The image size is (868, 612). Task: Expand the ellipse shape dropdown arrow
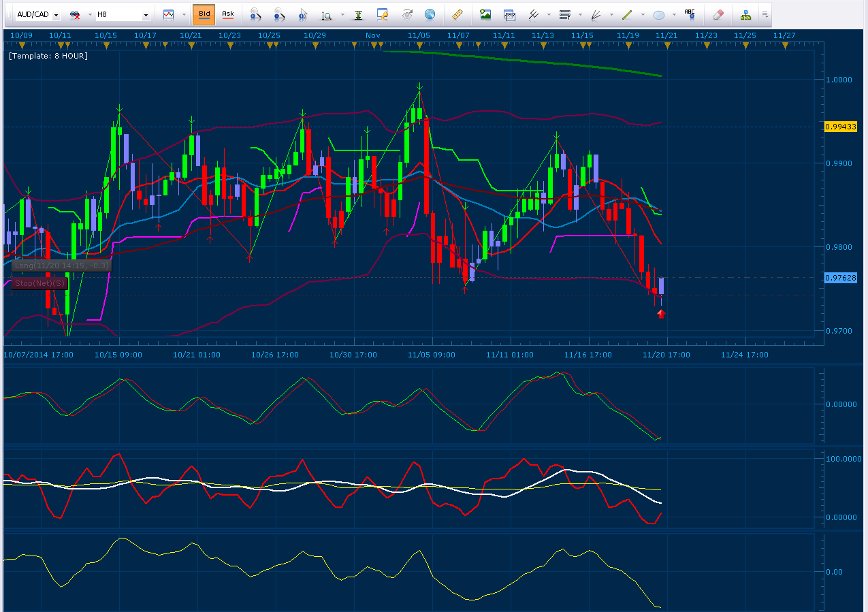pyautogui.click(x=674, y=14)
